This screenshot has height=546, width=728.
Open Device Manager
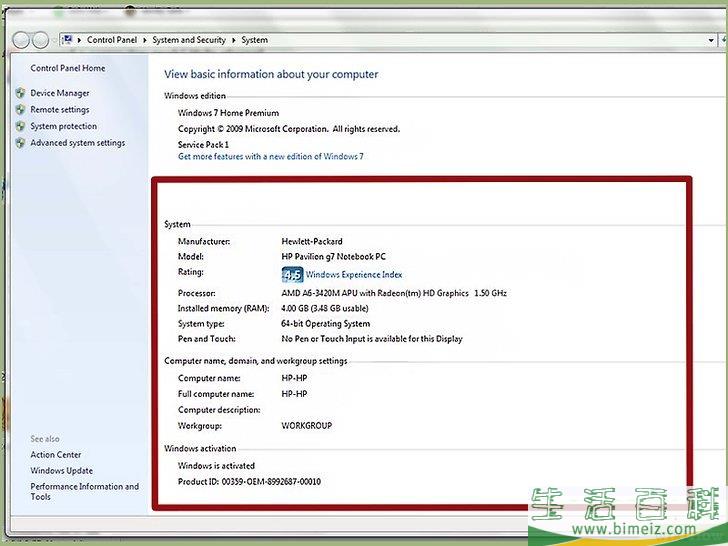60,93
